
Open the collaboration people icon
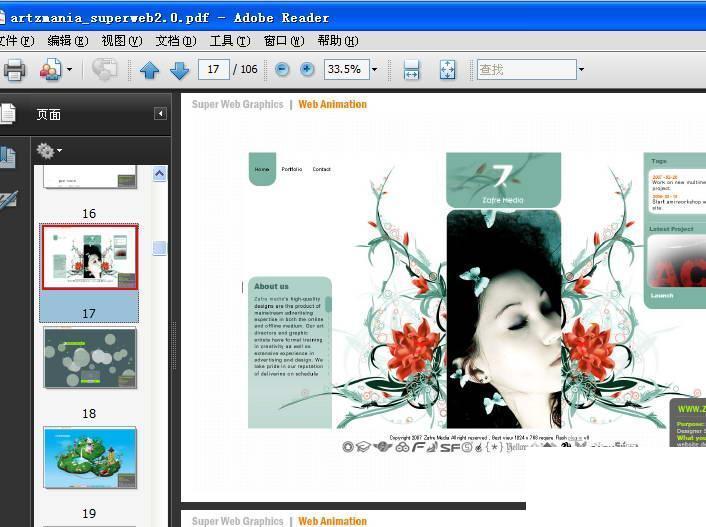[51, 70]
